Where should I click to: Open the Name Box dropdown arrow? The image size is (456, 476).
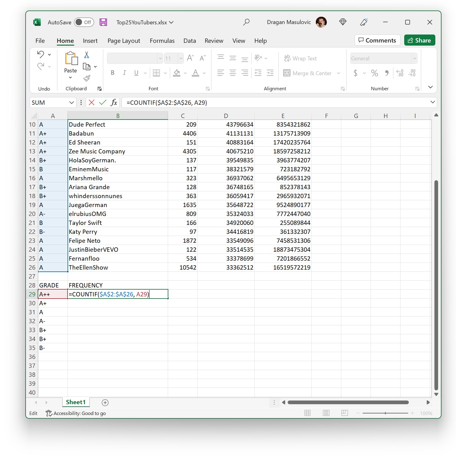[x=72, y=102]
